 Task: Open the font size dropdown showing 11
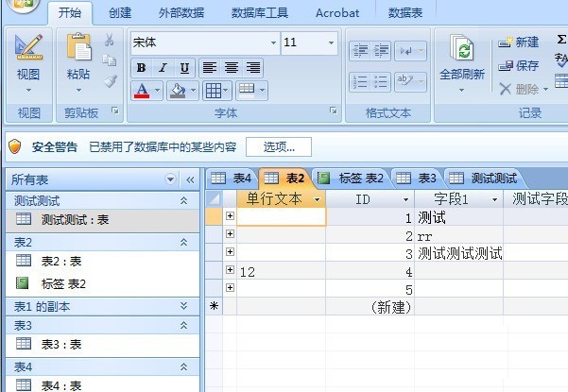pos(331,43)
